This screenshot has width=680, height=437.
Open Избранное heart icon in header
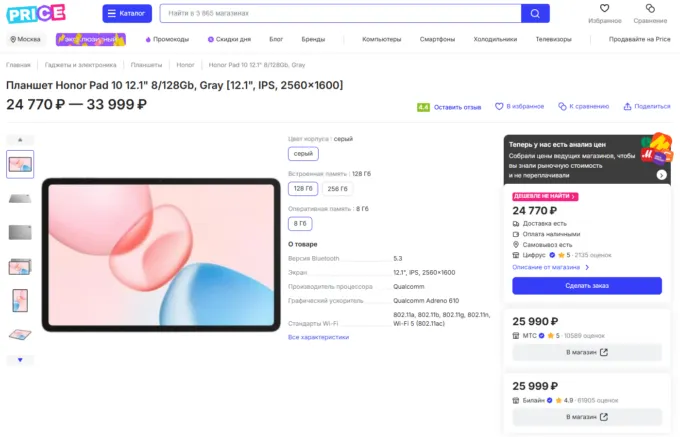coord(605,8)
